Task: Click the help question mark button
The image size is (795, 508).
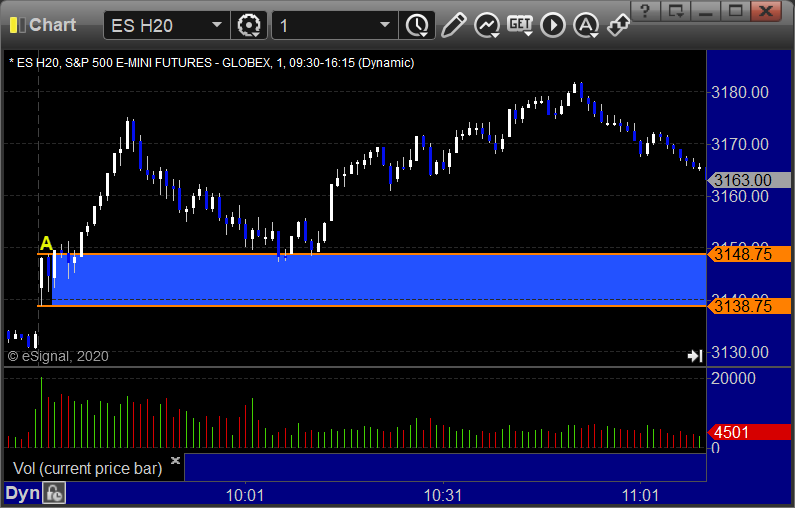Action: pos(645,11)
